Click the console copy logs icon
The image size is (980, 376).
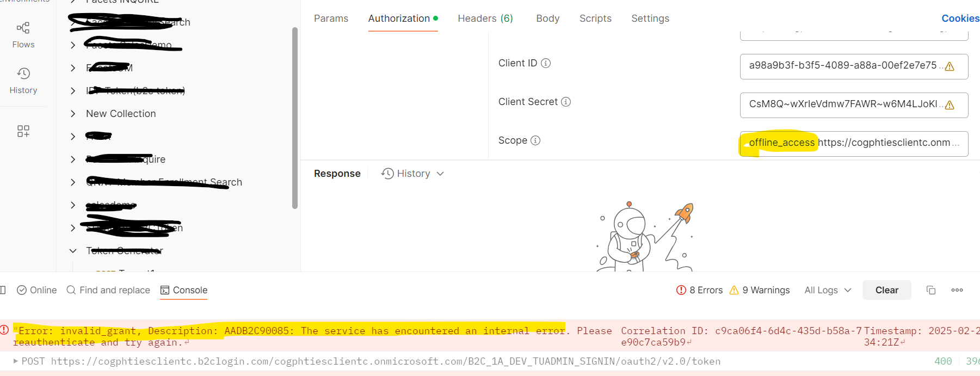931,290
